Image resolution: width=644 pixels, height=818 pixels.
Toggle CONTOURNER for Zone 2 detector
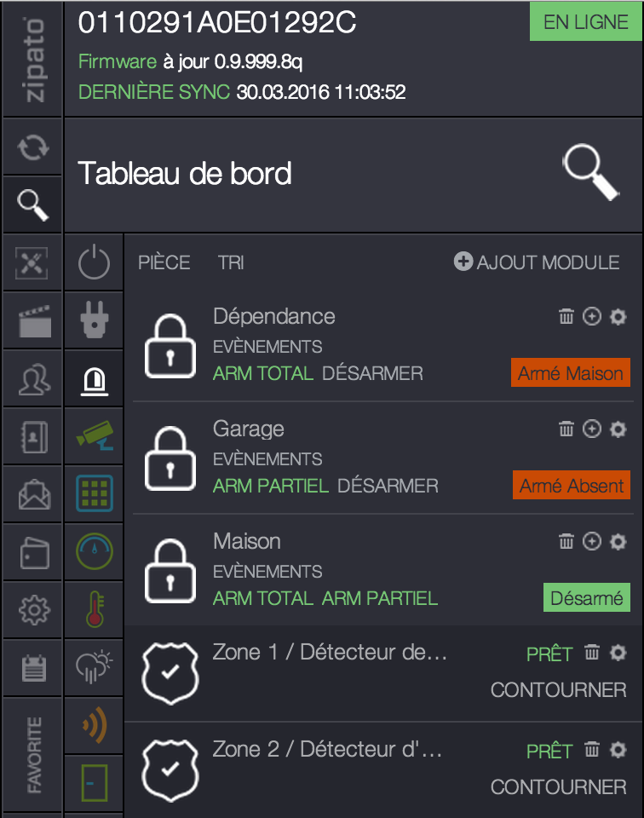(x=558, y=786)
